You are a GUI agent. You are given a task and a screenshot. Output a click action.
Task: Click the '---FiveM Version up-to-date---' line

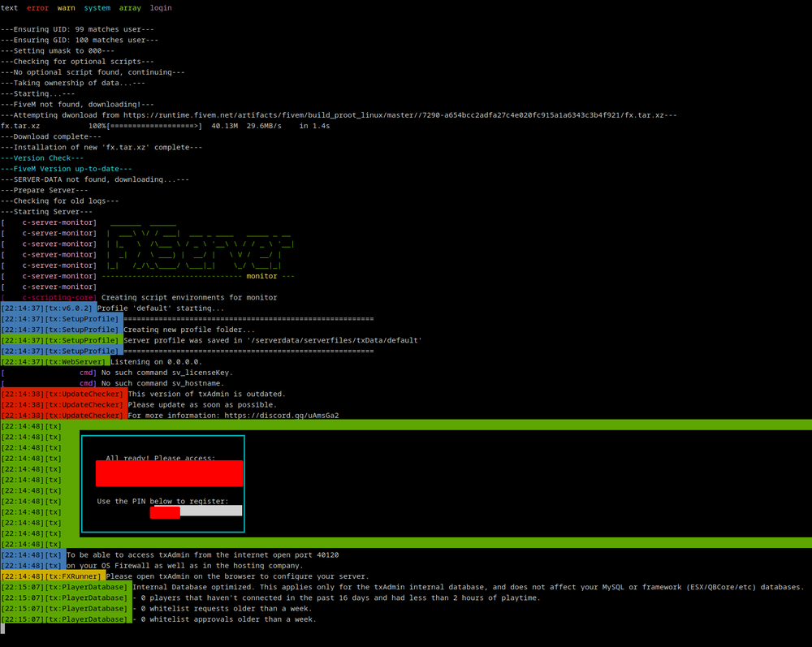click(67, 169)
